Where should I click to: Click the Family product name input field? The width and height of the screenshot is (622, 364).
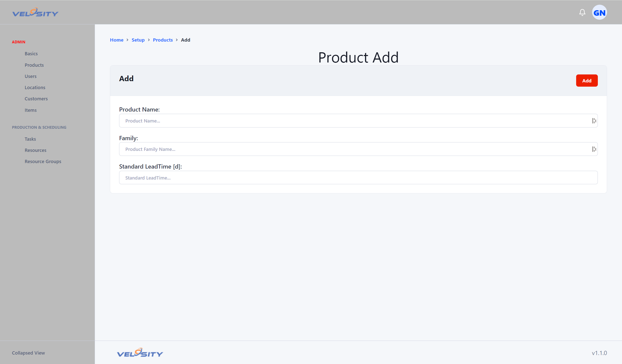tap(358, 149)
